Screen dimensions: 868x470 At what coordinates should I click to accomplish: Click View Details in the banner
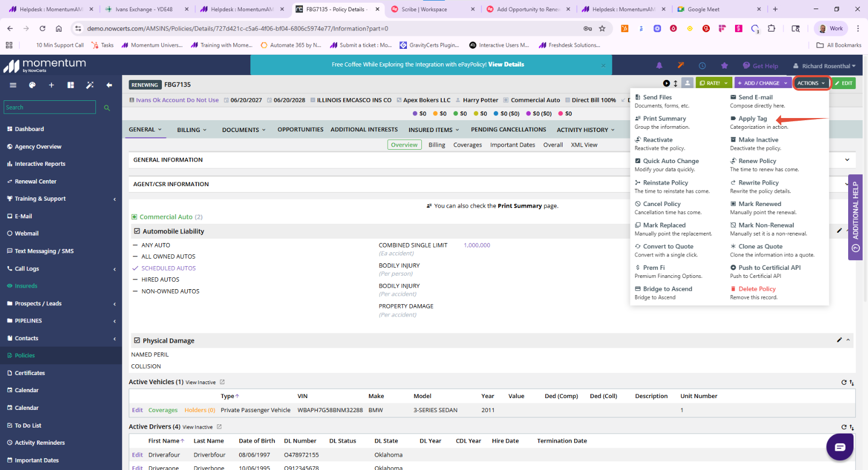click(x=506, y=64)
